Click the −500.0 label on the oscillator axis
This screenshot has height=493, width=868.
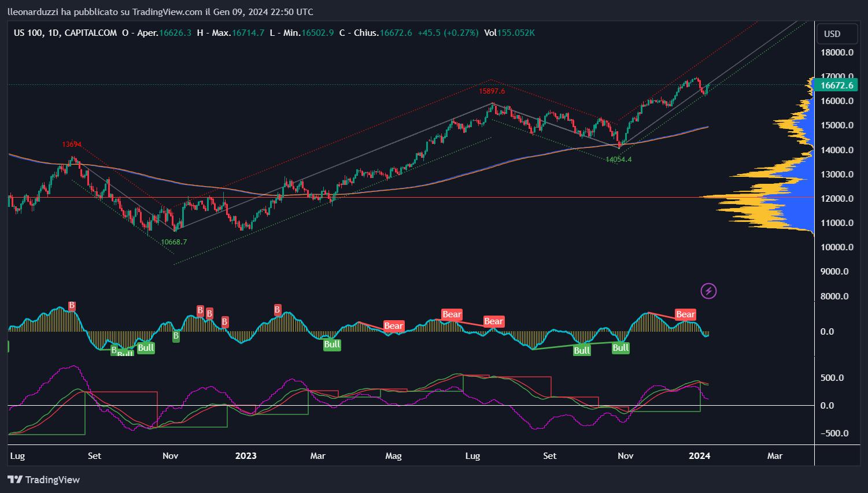(x=835, y=433)
